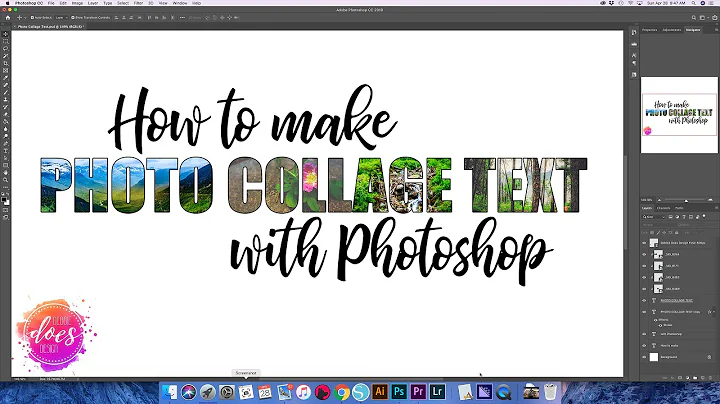Select the Brush tool
This screenshot has height=404, width=720.
(6, 92)
